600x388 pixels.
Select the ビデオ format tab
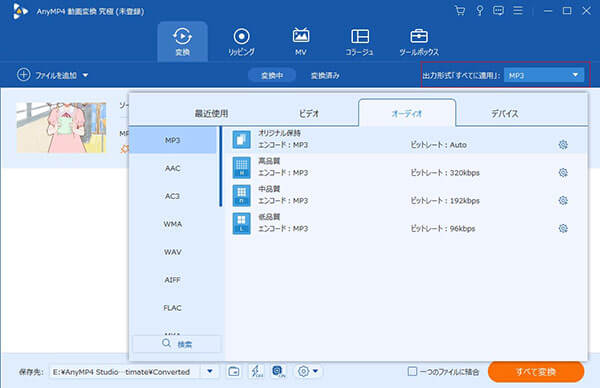click(x=309, y=114)
